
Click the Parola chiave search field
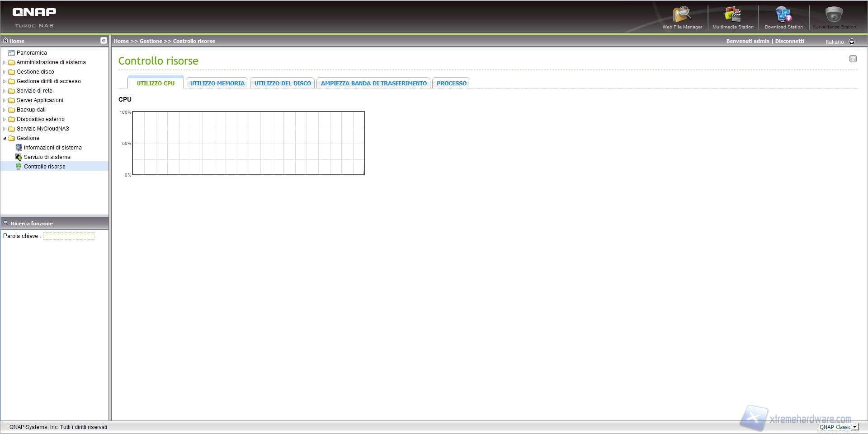coord(69,236)
